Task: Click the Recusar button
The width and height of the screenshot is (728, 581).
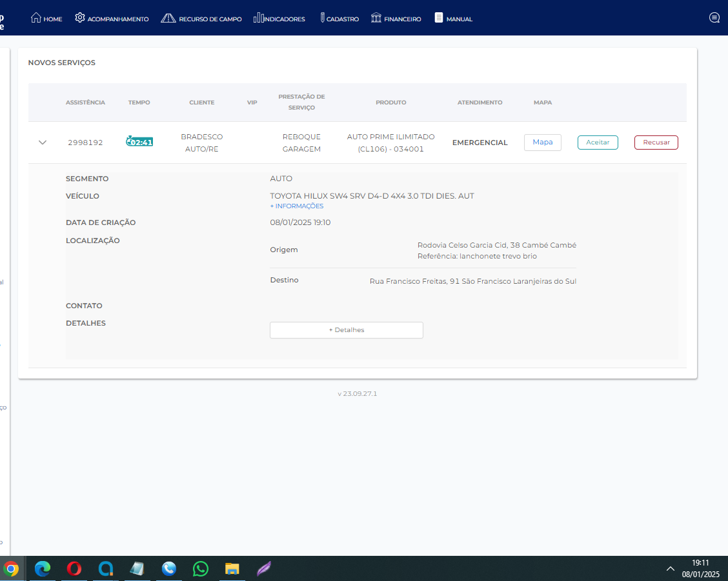Action: click(656, 143)
